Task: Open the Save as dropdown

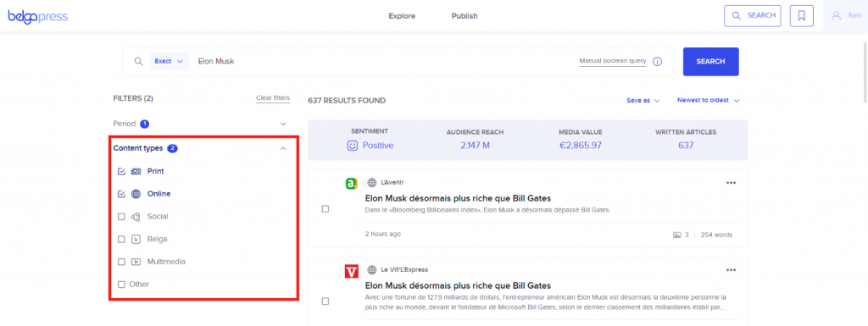Action: point(643,101)
